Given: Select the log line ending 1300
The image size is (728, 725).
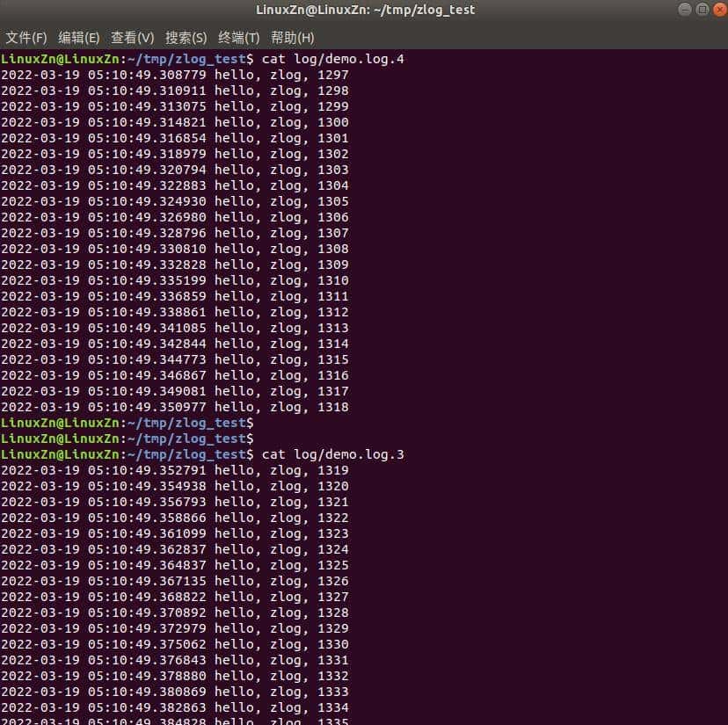Looking at the screenshot, I should click(x=175, y=122).
